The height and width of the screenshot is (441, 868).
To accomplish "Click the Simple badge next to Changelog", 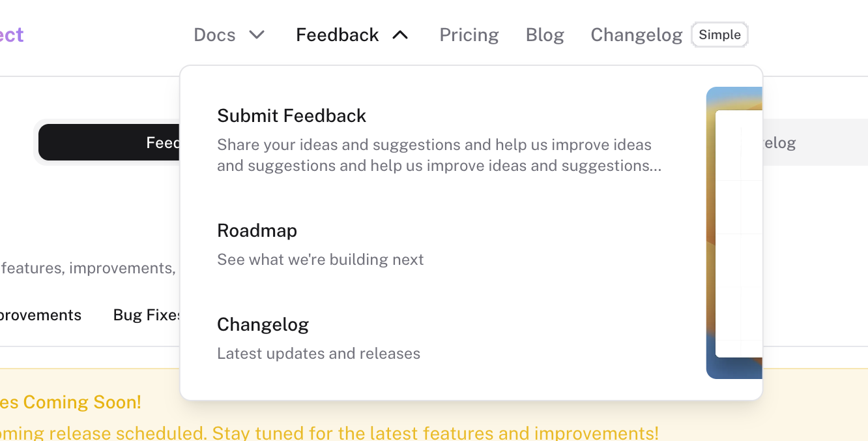I will point(719,35).
